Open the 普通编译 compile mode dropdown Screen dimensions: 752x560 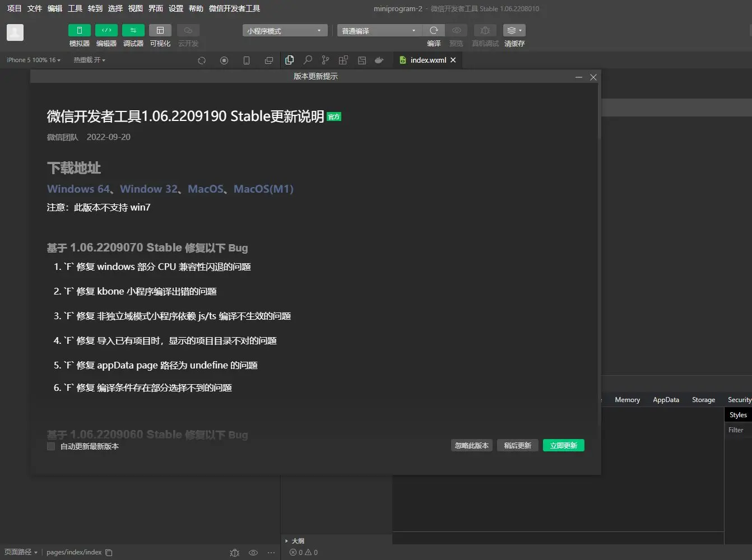tap(379, 31)
